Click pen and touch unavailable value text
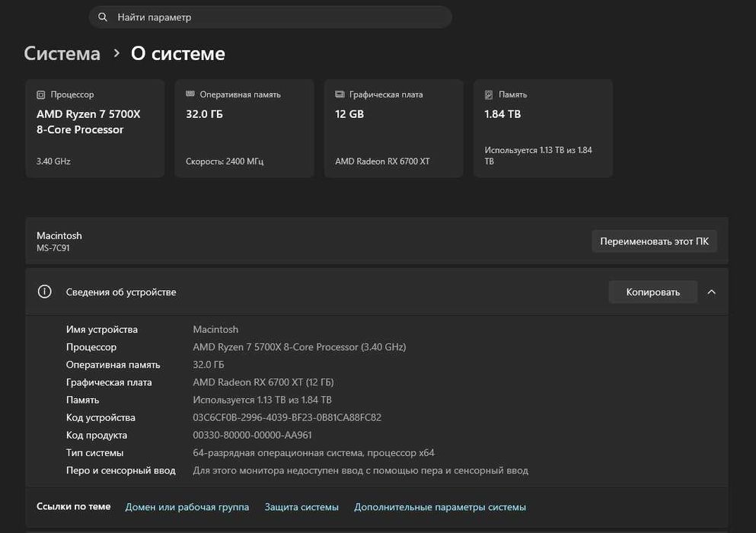This screenshot has height=533, width=756. 361,471
